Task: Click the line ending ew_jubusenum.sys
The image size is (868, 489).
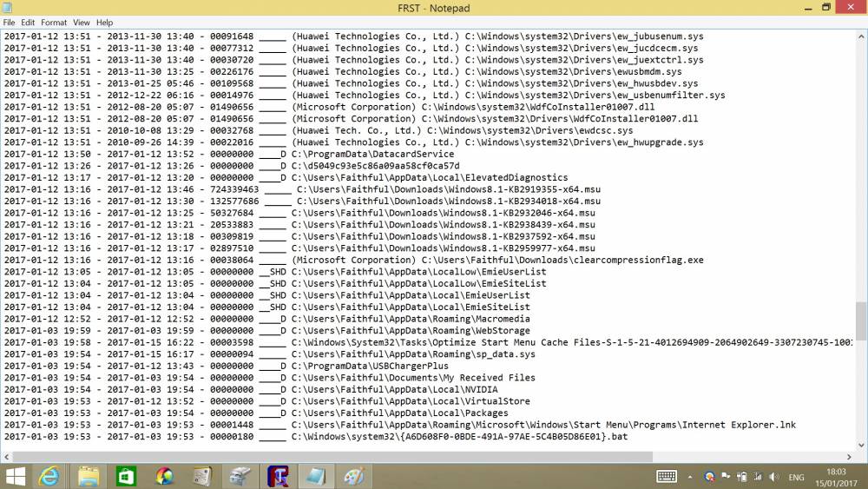Action: click(354, 36)
